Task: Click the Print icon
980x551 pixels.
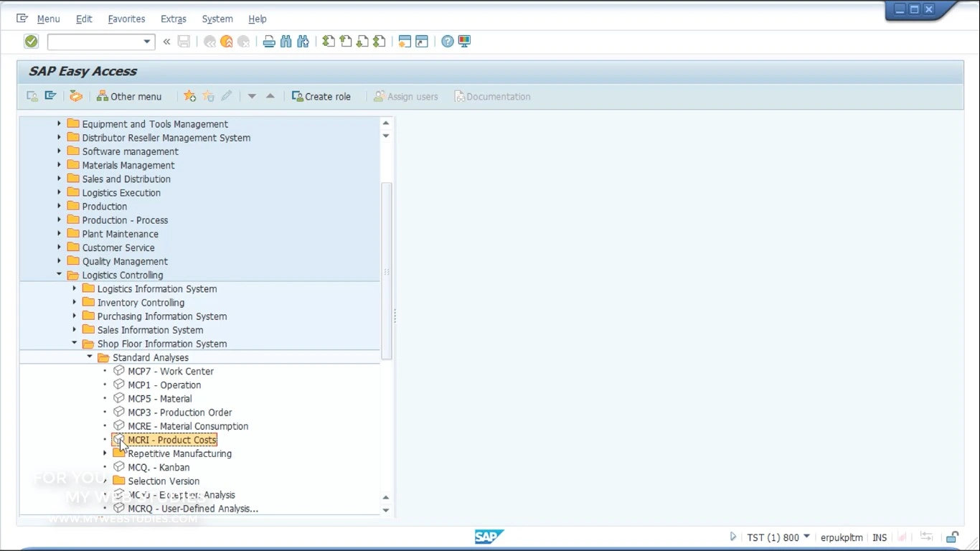Action: tap(269, 42)
